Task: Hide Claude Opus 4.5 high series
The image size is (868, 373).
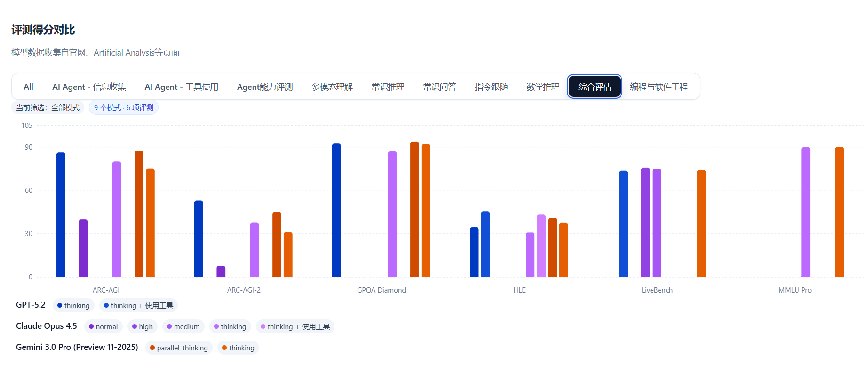Action: click(x=143, y=327)
